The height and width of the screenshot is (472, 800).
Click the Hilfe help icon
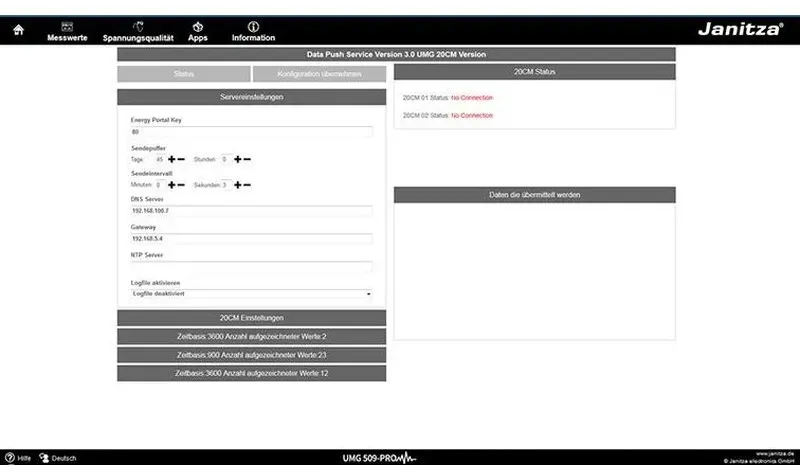[10, 458]
